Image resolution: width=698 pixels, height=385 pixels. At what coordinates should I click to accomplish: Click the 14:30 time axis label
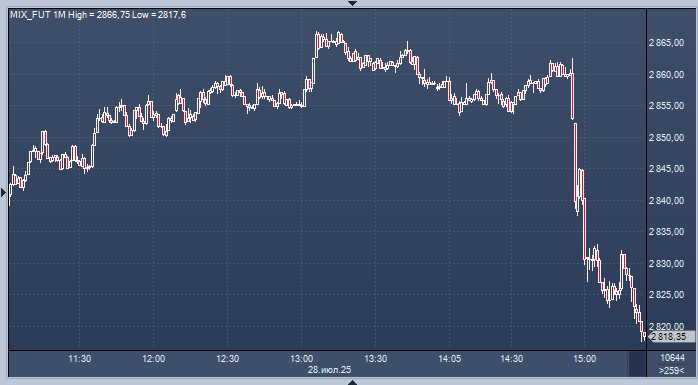[511, 359]
